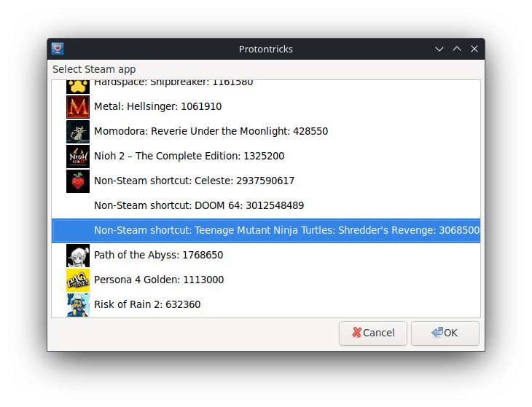Screen dimensions: 532x407
Task: Click the Nioh 2 game icon
Action: click(x=78, y=157)
